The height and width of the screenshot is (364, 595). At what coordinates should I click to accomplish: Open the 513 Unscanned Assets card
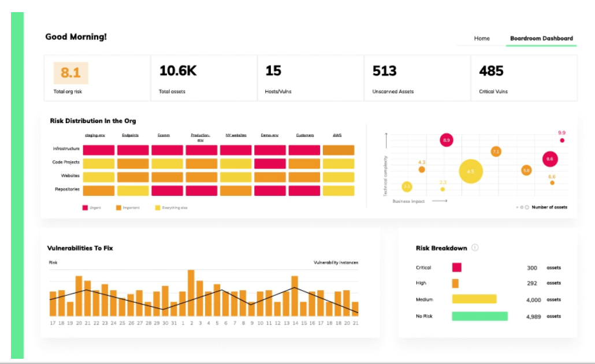point(418,78)
